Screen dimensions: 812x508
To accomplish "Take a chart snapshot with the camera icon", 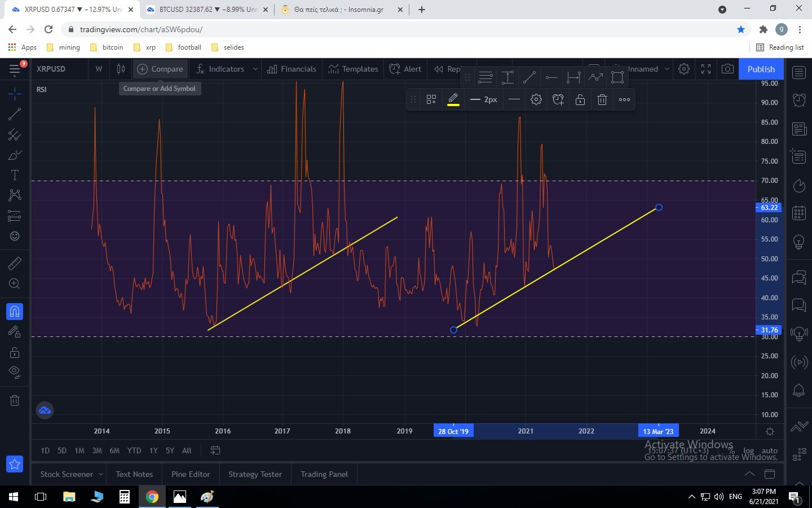I will (728, 69).
